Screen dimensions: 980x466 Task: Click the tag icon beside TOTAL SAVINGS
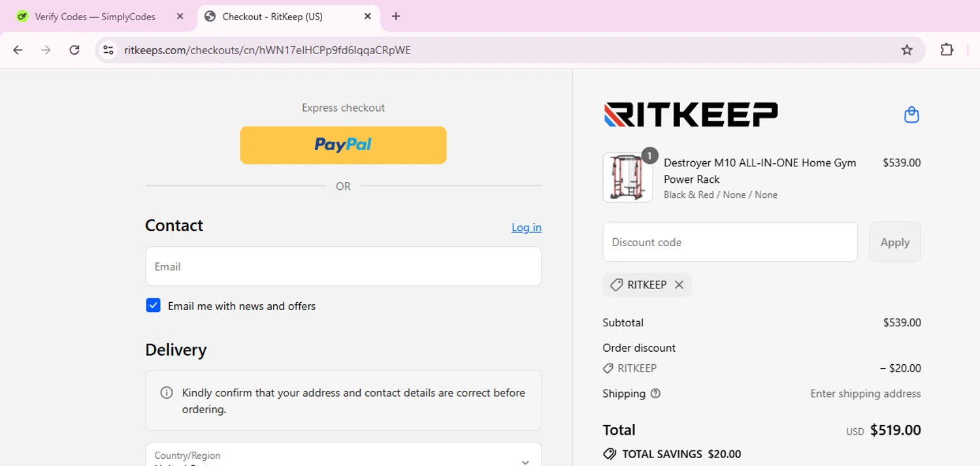pos(610,454)
